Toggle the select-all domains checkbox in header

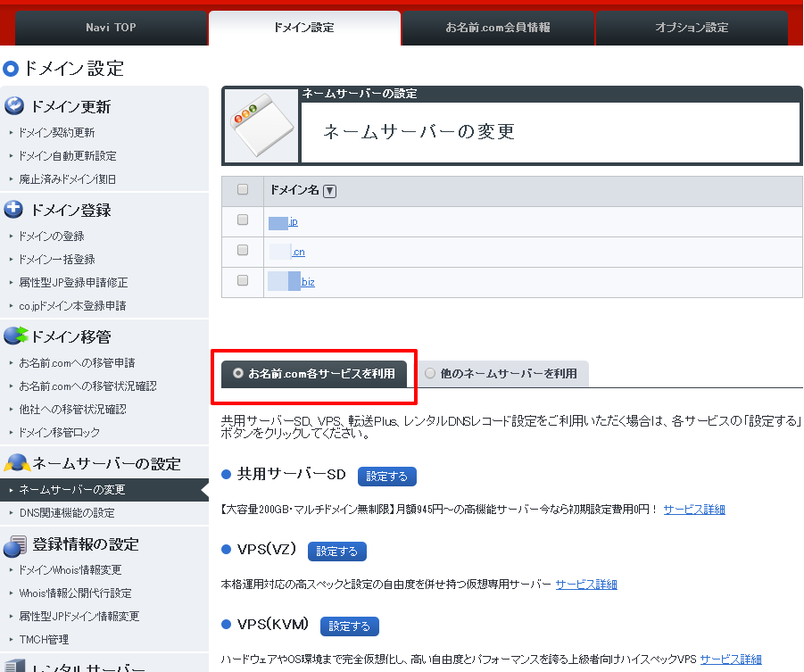243,189
